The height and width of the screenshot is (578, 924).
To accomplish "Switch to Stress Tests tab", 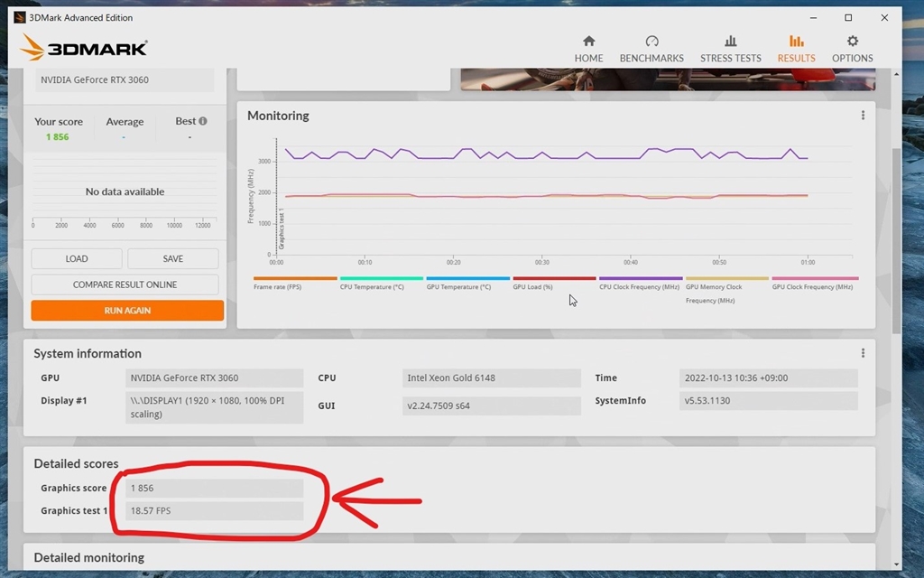I will pos(730,49).
